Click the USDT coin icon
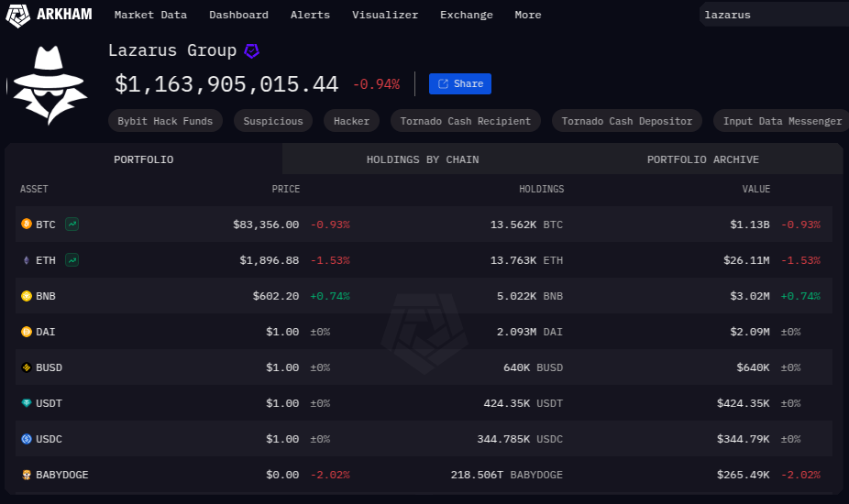This screenshot has width=849, height=504. point(26,403)
